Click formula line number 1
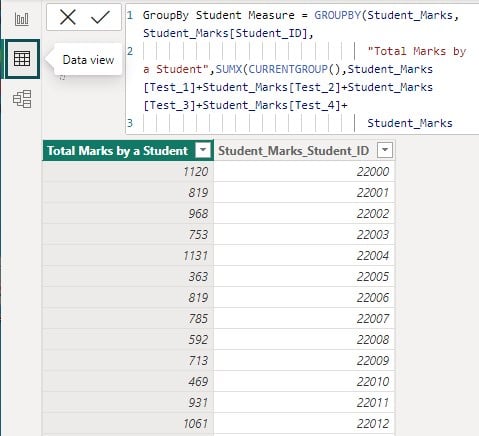The image size is (479, 436). [130, 15]
